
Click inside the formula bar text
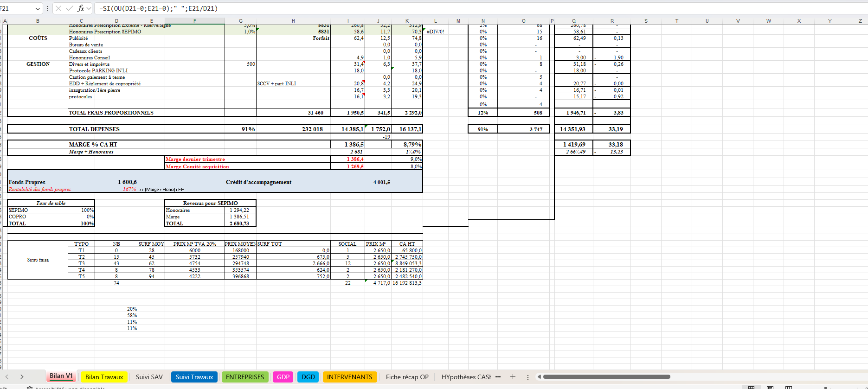click(x=159, y=8)
